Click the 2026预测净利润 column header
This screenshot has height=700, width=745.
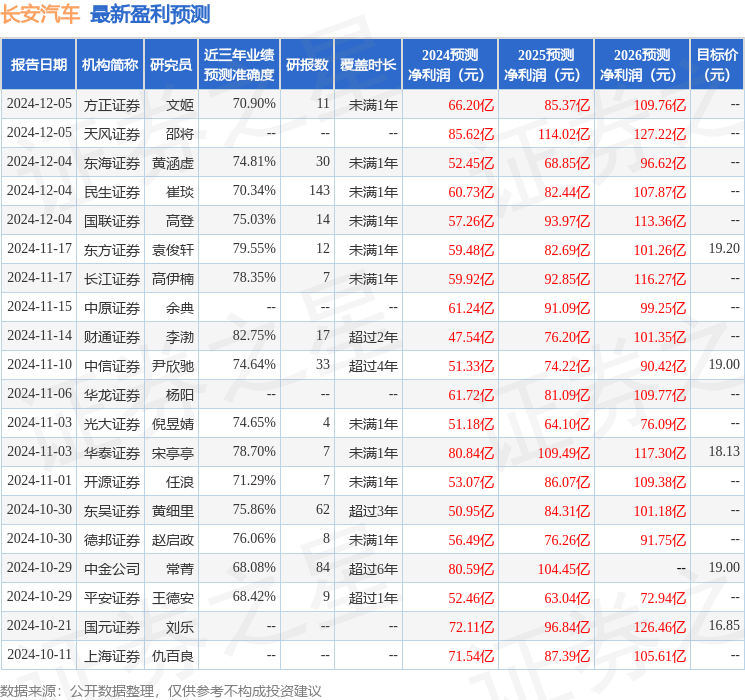(642, 65)
